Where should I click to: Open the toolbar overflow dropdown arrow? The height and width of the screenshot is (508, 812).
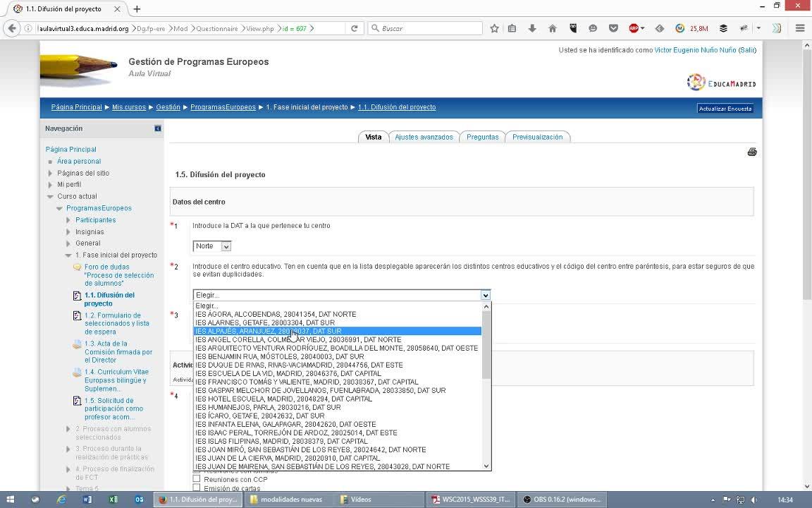click(758, 28)
